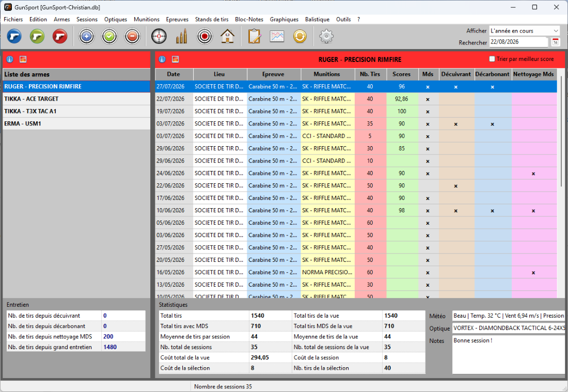Click the red pistol toolbar icon
Image resolution: width=568 pixels, height=392 pixels.
[x=60, y=36]
